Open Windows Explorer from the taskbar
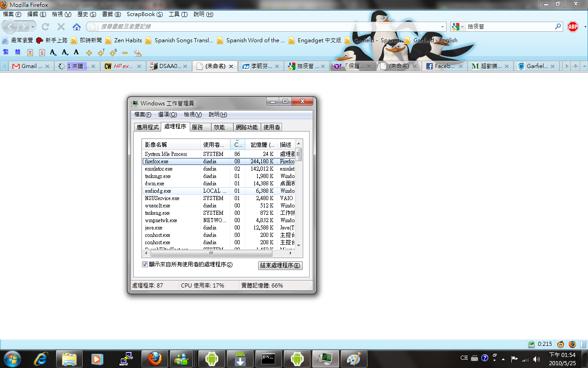This screenshot has width=588, height=368. (x=69, y=358)
